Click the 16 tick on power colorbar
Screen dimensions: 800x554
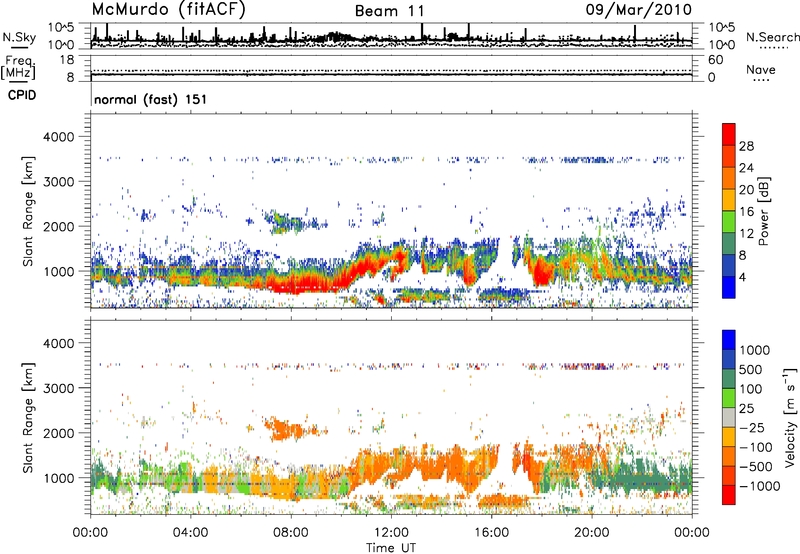pos(746,212)
